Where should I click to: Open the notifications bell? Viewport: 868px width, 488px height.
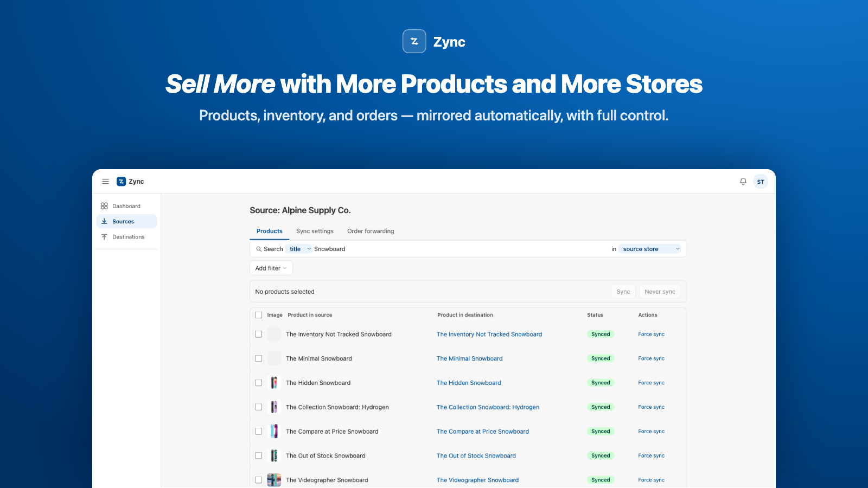[743, 182]
